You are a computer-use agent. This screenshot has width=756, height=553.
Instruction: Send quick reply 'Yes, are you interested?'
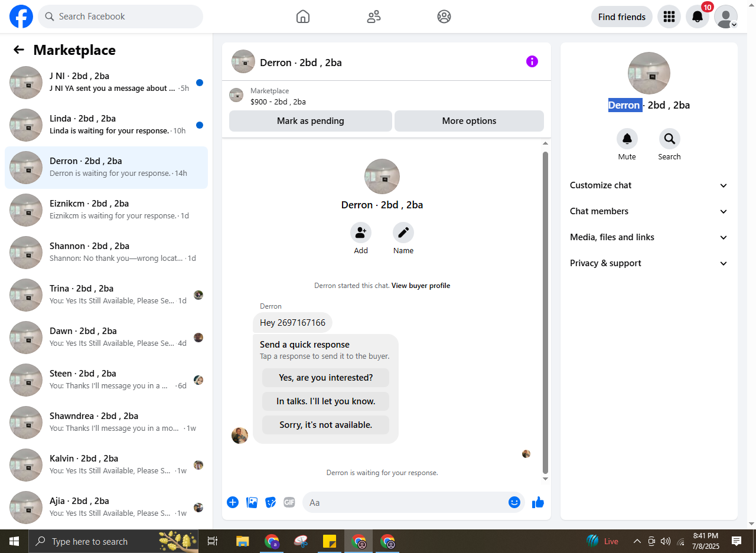(326, 378)
